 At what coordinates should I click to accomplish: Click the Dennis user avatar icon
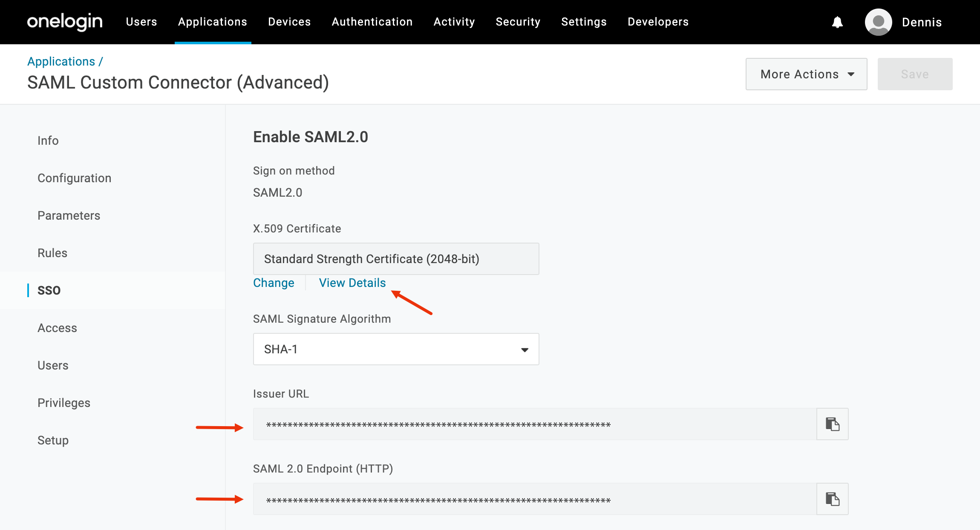pyautogui.click(x=878, y=22)
